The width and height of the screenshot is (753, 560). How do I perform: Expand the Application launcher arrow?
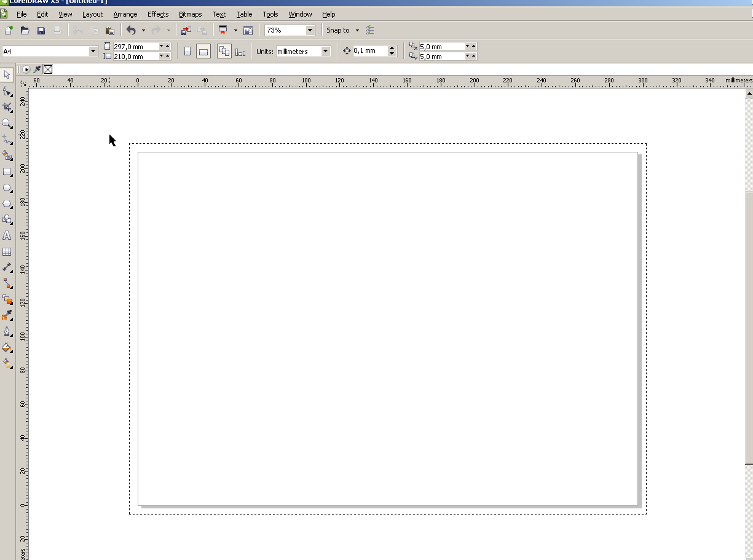click(x=235, y=31)
